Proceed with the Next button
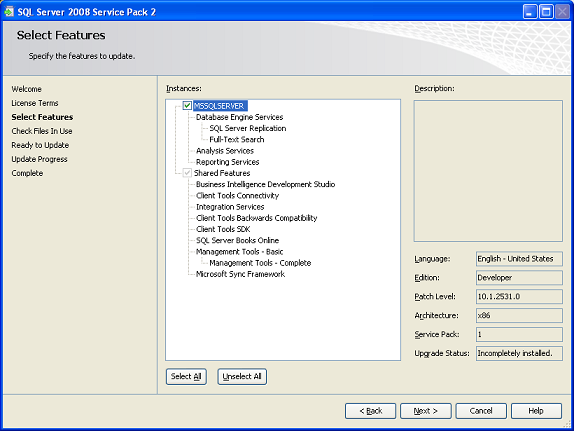The height and width of the screenshot is (431, 574). (x=426, y=411)
